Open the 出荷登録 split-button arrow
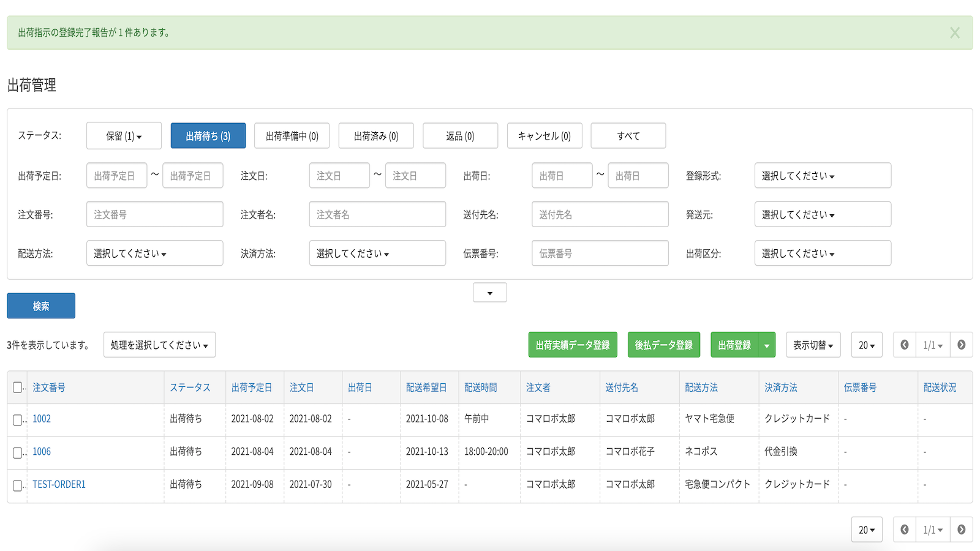The image size is (980, 551). point(767,345)
